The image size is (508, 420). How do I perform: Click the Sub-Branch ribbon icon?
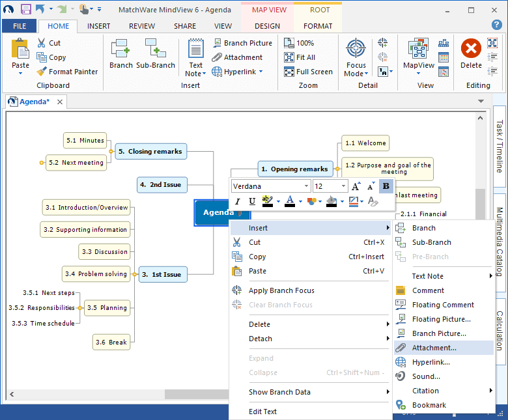tap(156, 53)
